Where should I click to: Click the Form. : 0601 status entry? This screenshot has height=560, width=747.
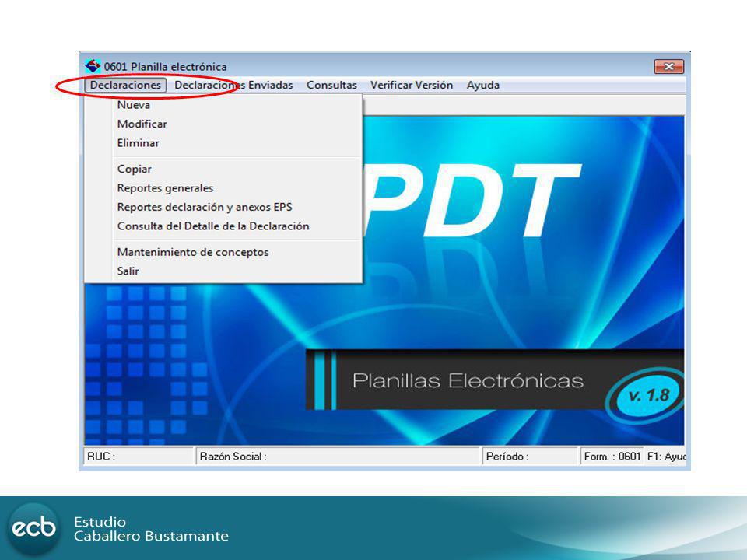click(612, 457)
